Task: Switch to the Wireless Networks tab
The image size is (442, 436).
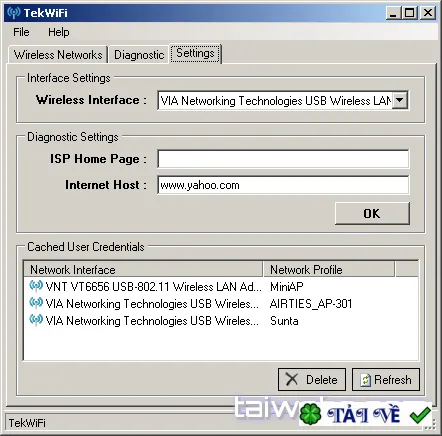Action: click(x=58, y=55)
